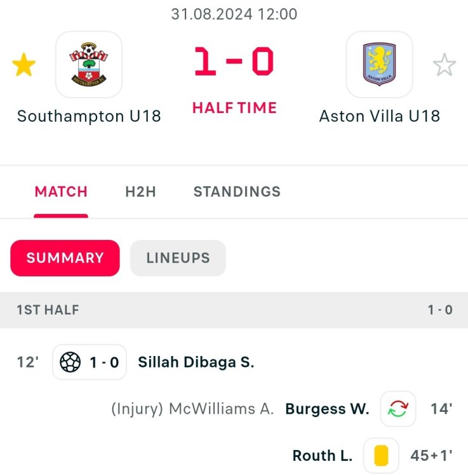This screenshot has height=476, width=468.
Task: Open Burgess W. player profile
Action: click(x=327, y=409)
